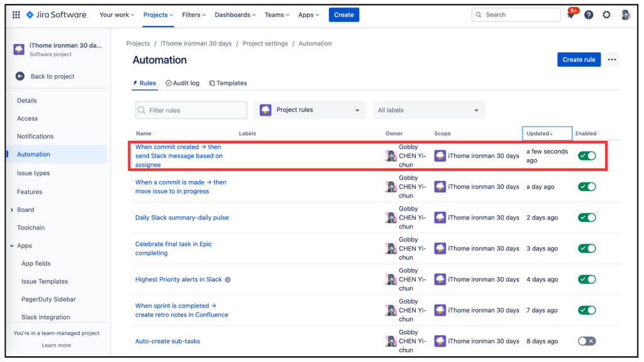The image size is (644, 362).
Task: Open the Apps dropdown in top navigation
Action: coord(308,15)
